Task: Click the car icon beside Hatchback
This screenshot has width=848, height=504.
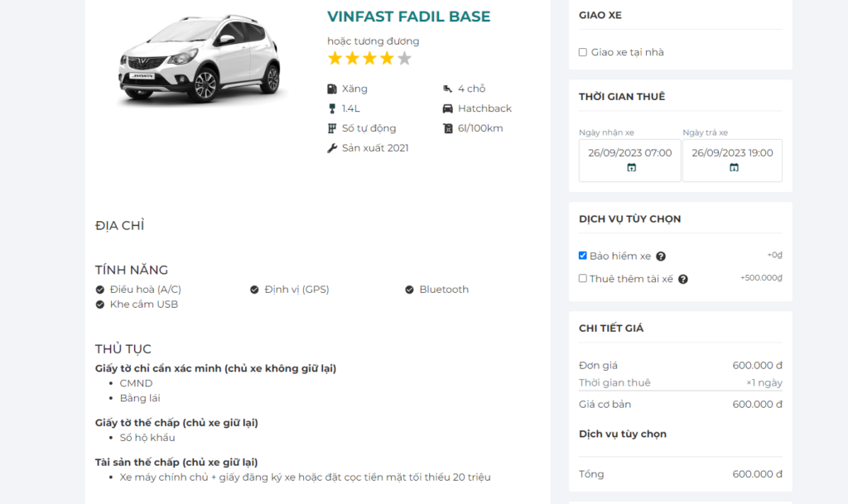Action: coord(448,108)
